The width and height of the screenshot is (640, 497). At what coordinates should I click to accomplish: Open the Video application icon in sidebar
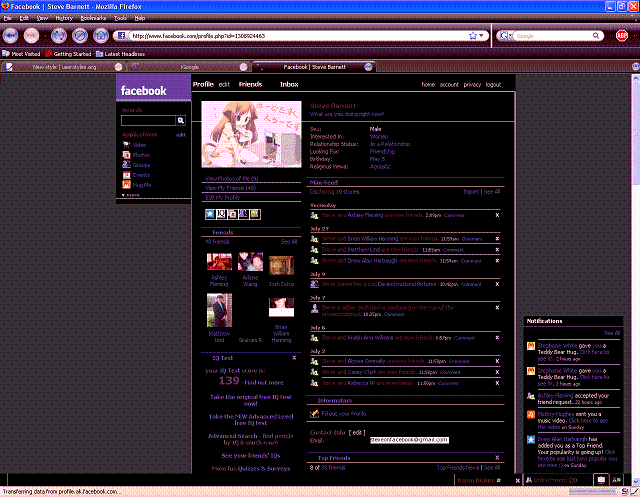(127, 145)
